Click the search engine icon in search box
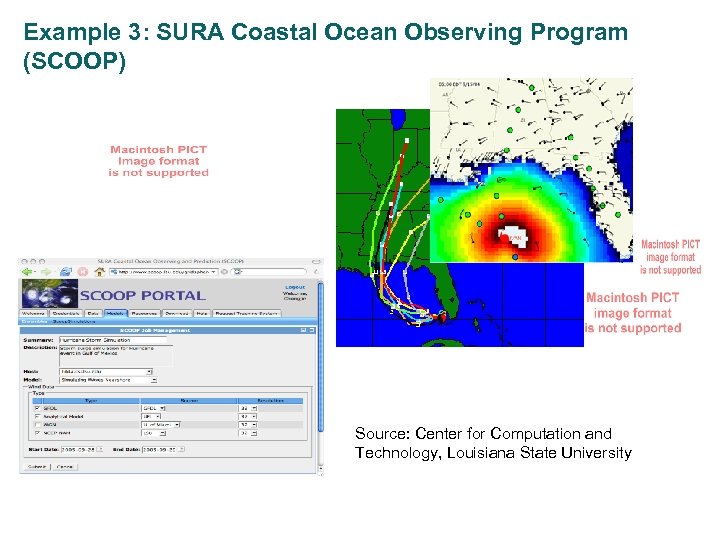Image resolution: width=720 pixels, height=540 pixels. pos(237,272)
